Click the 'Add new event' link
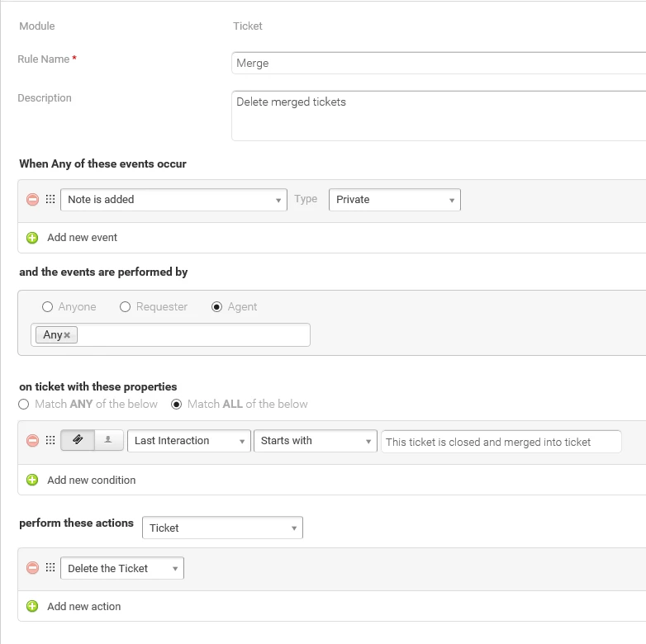The width and height of the screenshot is (646, 644). (82, 238)
